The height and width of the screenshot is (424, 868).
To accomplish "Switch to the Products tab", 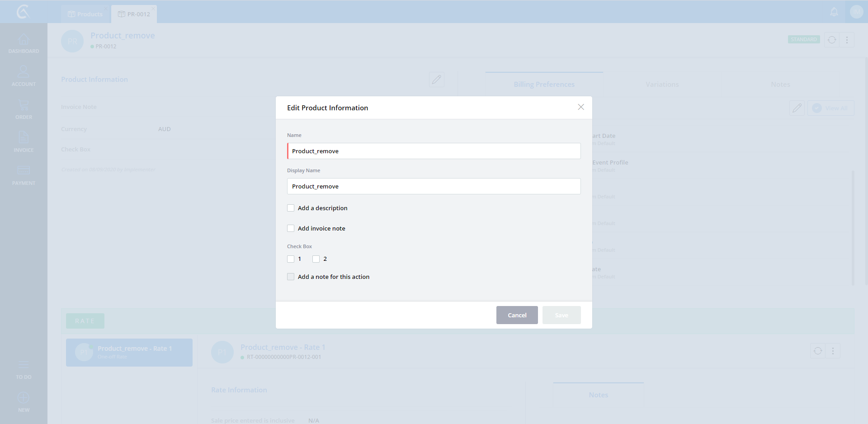I will click(85, 14).
